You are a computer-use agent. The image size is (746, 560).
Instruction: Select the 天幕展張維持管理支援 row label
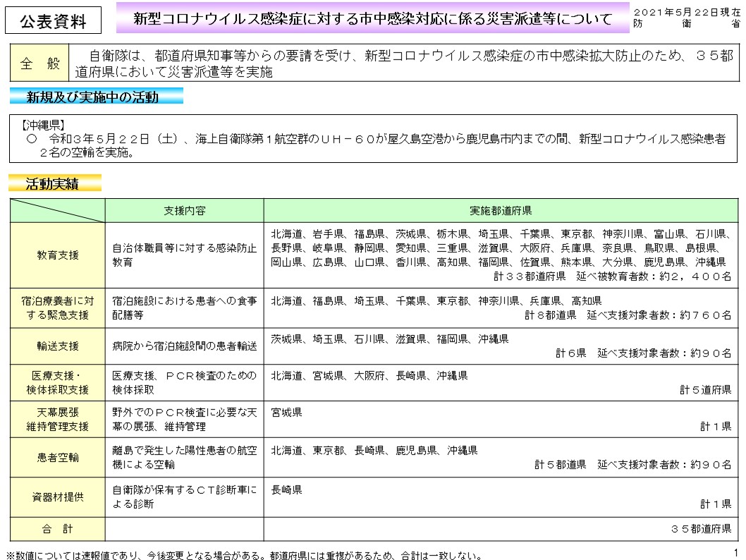[57, 419]
